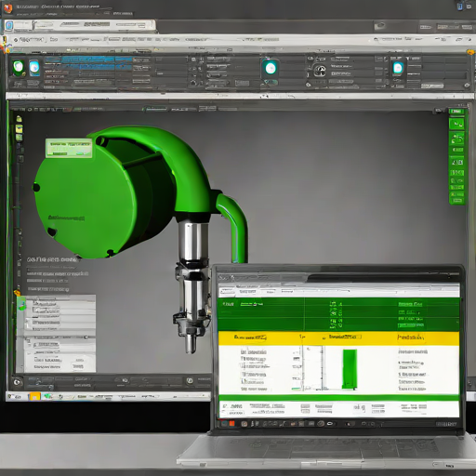Click the red shield app logo in title bar
The height and width of the screenshot is (476, 476).
point(7,8)
